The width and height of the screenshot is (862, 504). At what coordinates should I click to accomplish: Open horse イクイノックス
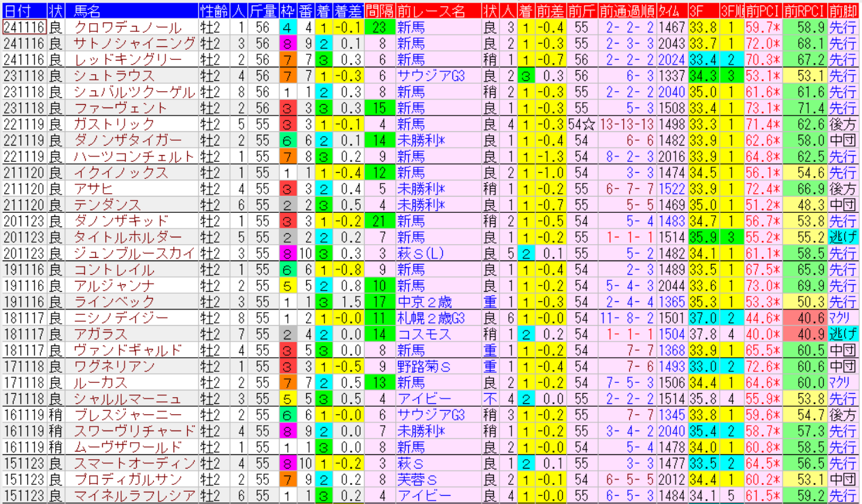tap(120, 173)
